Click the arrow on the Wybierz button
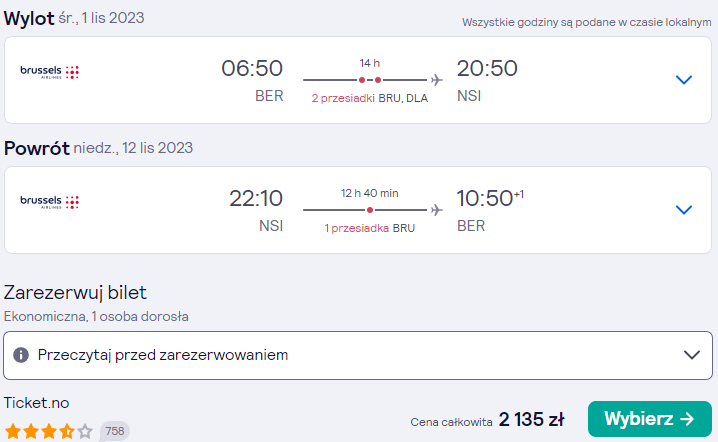This screenshot has height=442, width=718. [687, 419]
